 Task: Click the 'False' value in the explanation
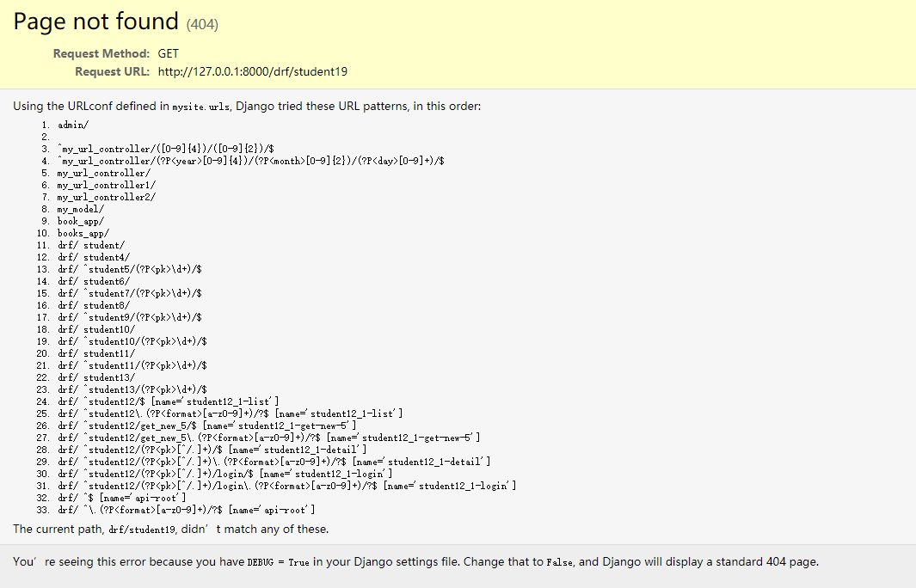point(560,562)
